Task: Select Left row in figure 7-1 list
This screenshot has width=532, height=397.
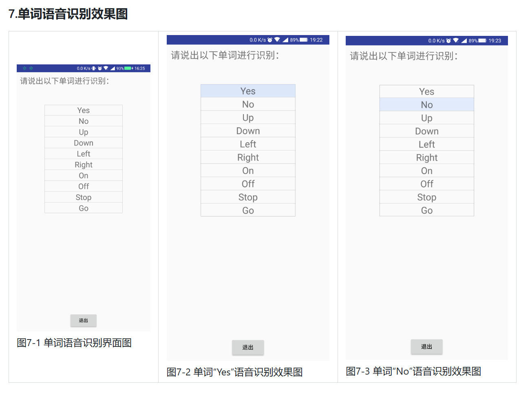Action: [84, 154]
